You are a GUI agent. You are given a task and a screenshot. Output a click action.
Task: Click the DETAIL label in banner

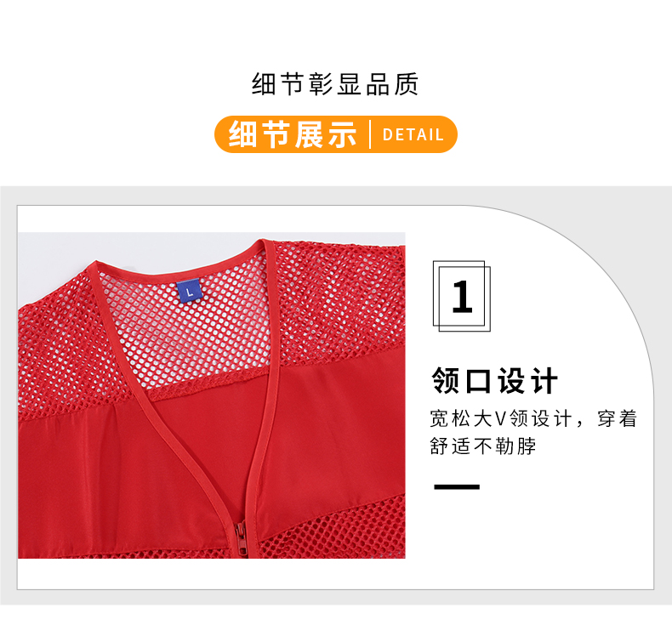pos(413,135)
